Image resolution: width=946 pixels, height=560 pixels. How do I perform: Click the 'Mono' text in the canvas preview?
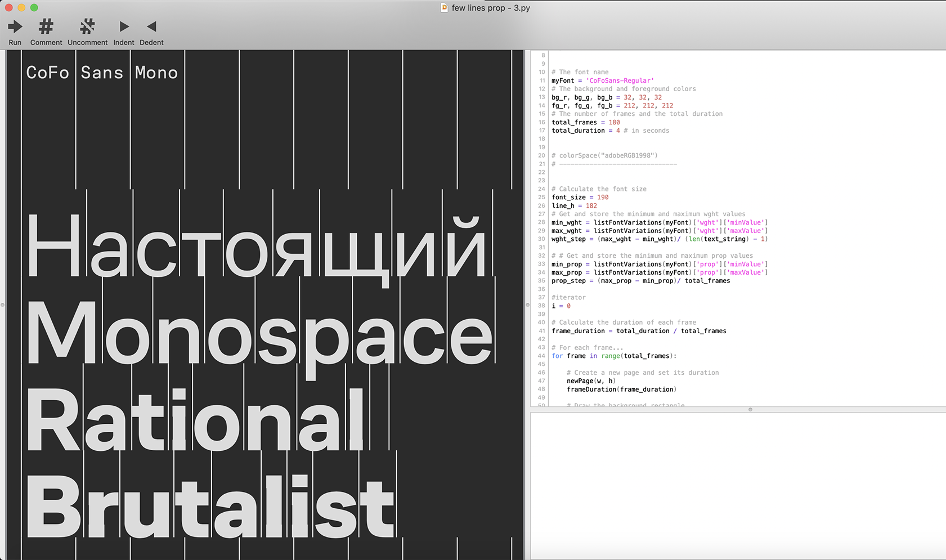click(x=156, y=73)
